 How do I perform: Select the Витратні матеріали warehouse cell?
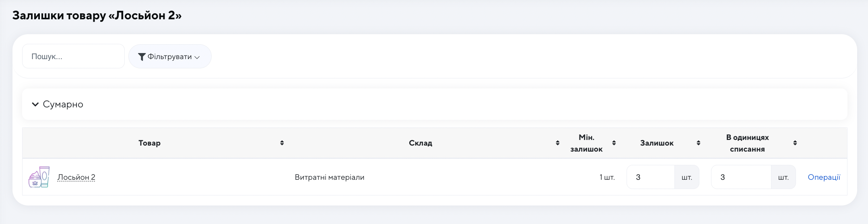(330, 177)
